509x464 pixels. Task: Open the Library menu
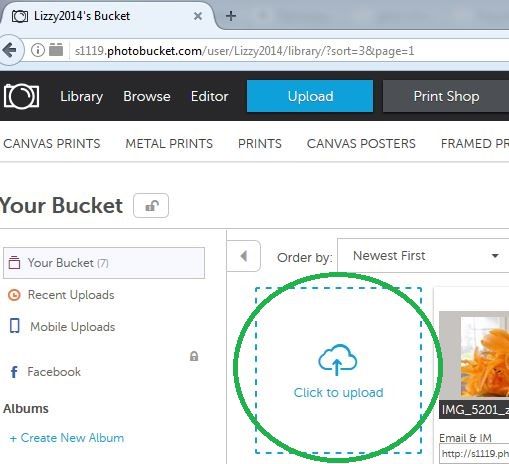point(81,97)
